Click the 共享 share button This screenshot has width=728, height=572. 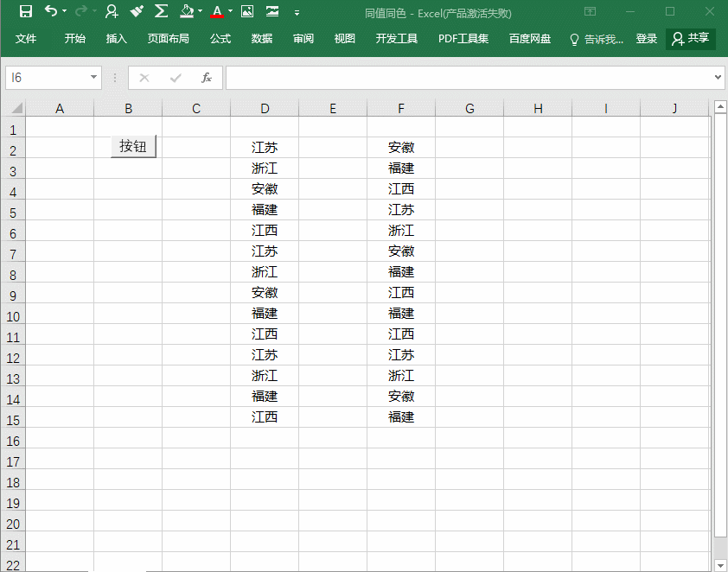click(x=691, y=39)
